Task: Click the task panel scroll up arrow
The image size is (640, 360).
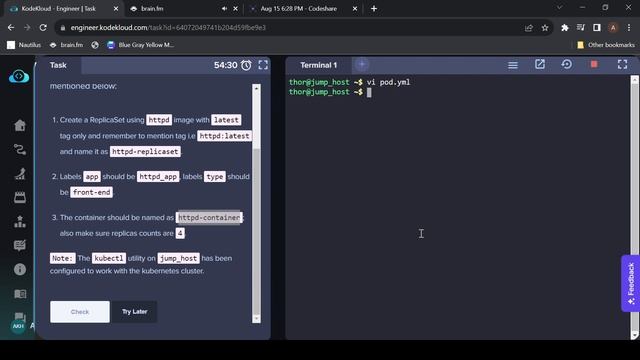Action: [x=256, y=88]
